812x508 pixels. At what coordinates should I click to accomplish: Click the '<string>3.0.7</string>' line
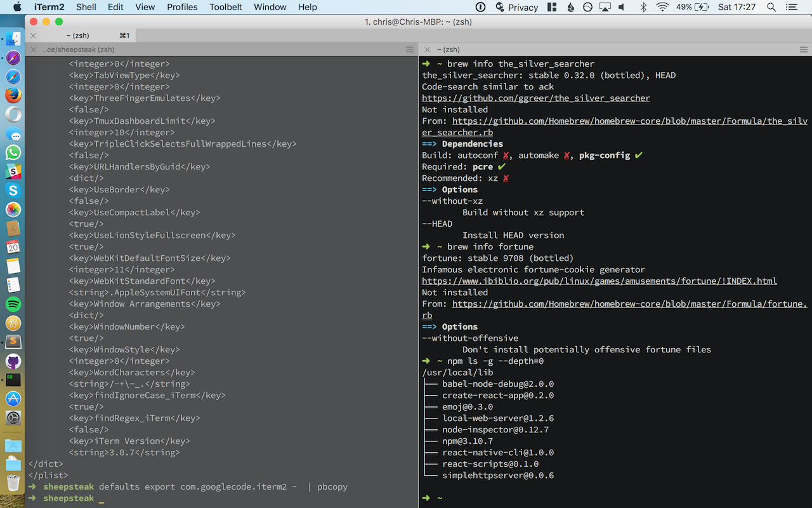(x=124, y=453)
